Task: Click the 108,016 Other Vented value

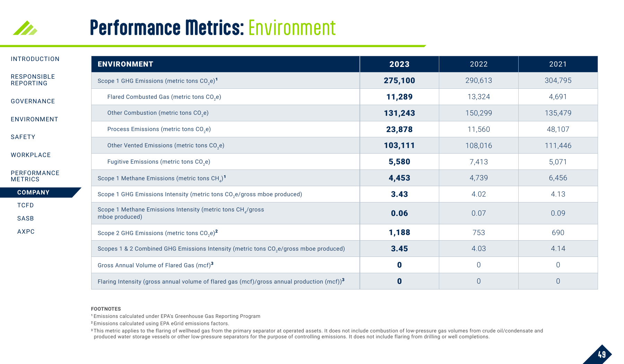Action: point(479,146)
